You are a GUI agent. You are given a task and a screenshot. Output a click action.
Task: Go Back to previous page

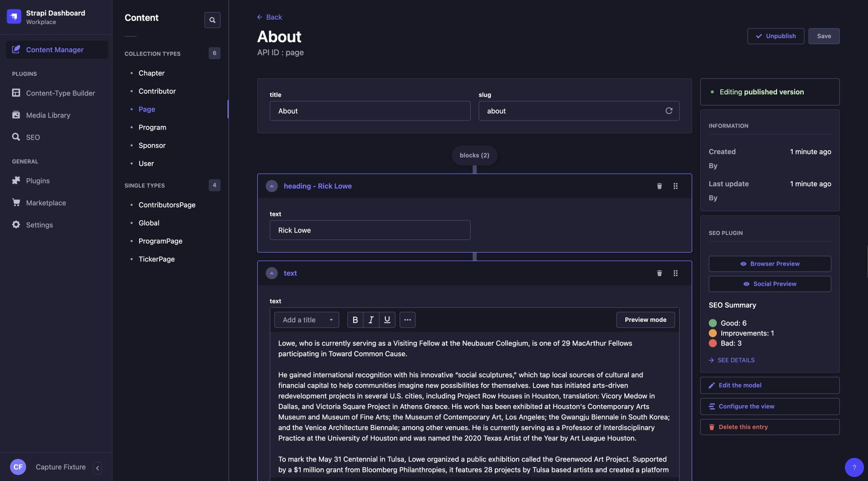coord(270,17)
